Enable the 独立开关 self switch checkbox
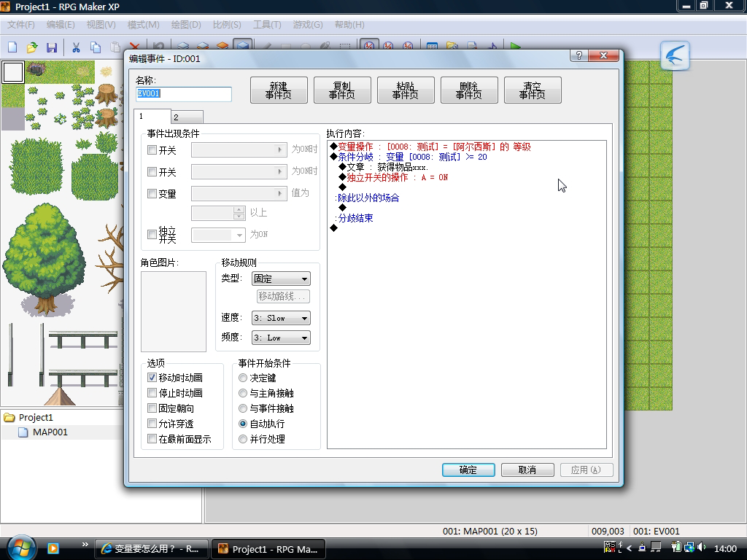Image resolution: width=747 pixels, height=560 pixels. click(152, 234)
